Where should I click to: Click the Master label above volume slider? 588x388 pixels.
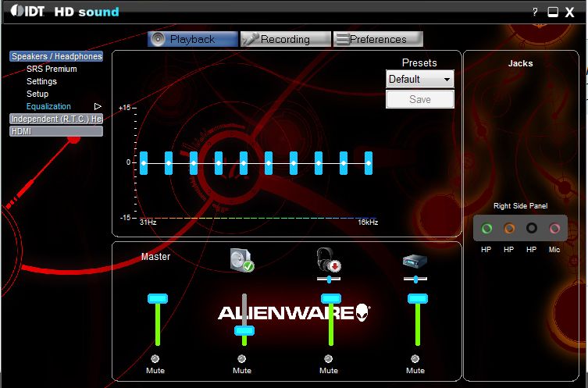(x=155, y=257)
